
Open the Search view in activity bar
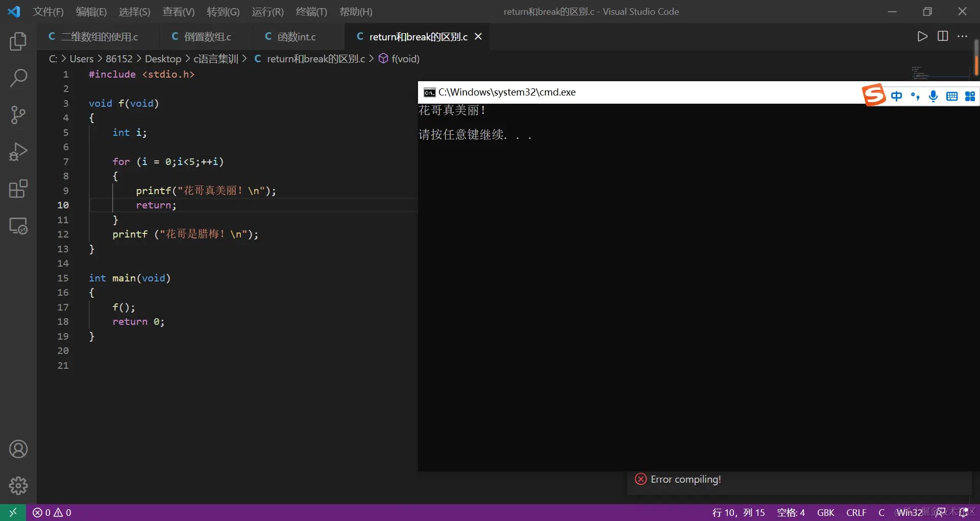(18, 78)
